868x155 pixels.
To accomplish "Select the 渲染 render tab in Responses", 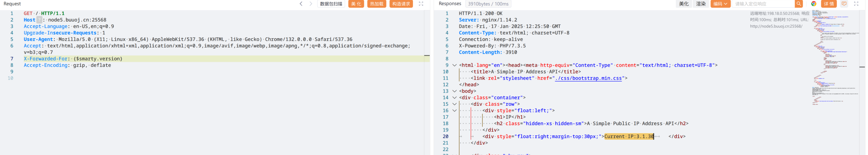I will [x=701, y=4].
